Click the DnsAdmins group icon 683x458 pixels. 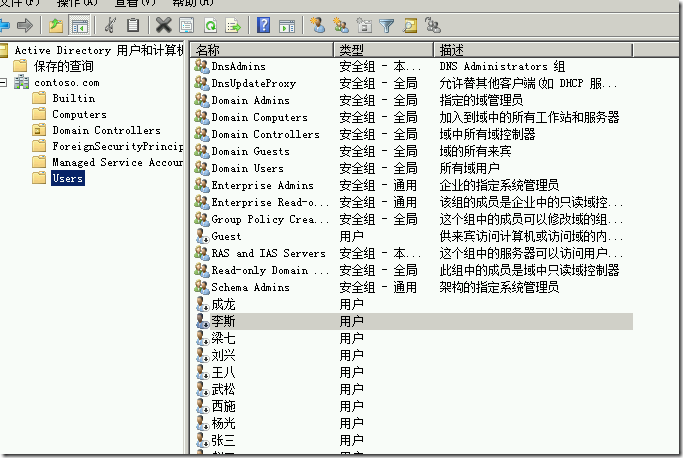(202, 66)
